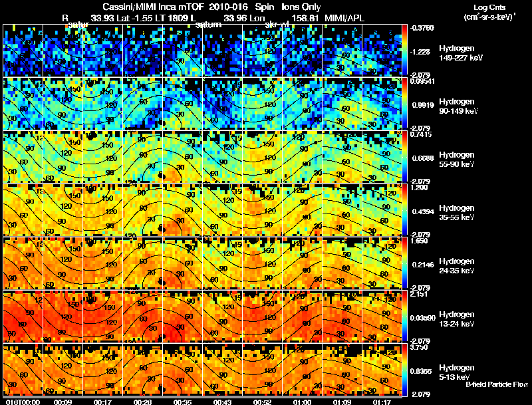This screenshot has height=405, width=532.
Task: Click the -0.3760 color scale value
Action: [422, 28]
